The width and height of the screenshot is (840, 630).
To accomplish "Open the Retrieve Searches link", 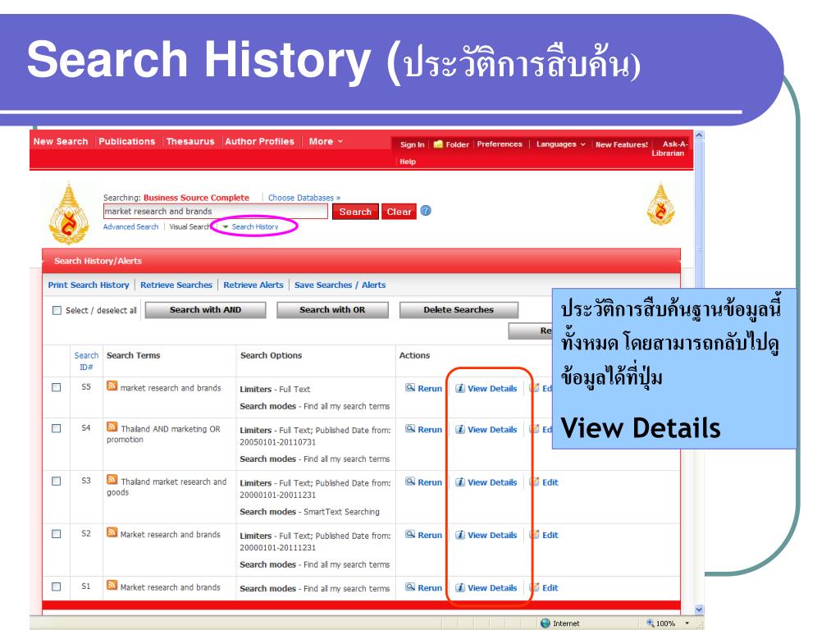I will [176, 285].
